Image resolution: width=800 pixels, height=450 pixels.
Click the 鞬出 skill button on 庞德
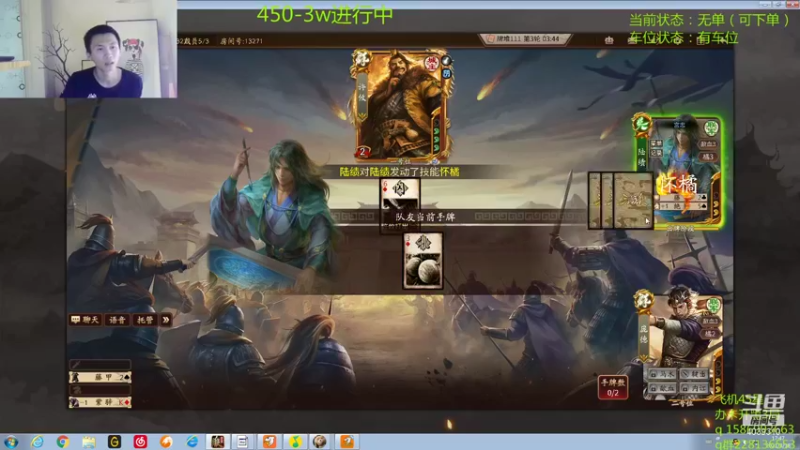click(695, 374)
